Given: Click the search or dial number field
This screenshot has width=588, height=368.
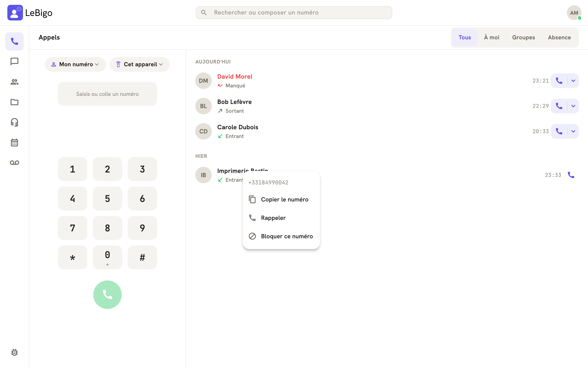Looking at the screenshot, I should pyautogui.click(x=294, y=12).
